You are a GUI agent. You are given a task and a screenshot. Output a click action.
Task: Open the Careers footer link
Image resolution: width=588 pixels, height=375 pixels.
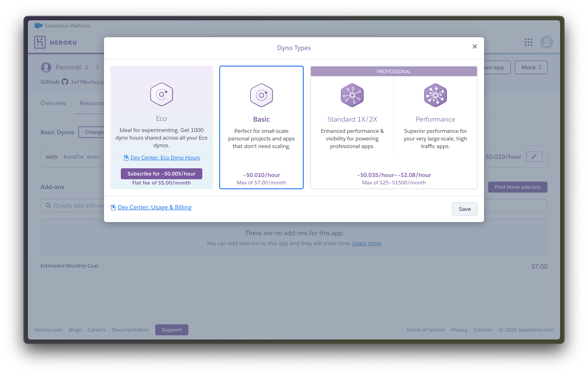pyautogui.click(x=96, y=330)
